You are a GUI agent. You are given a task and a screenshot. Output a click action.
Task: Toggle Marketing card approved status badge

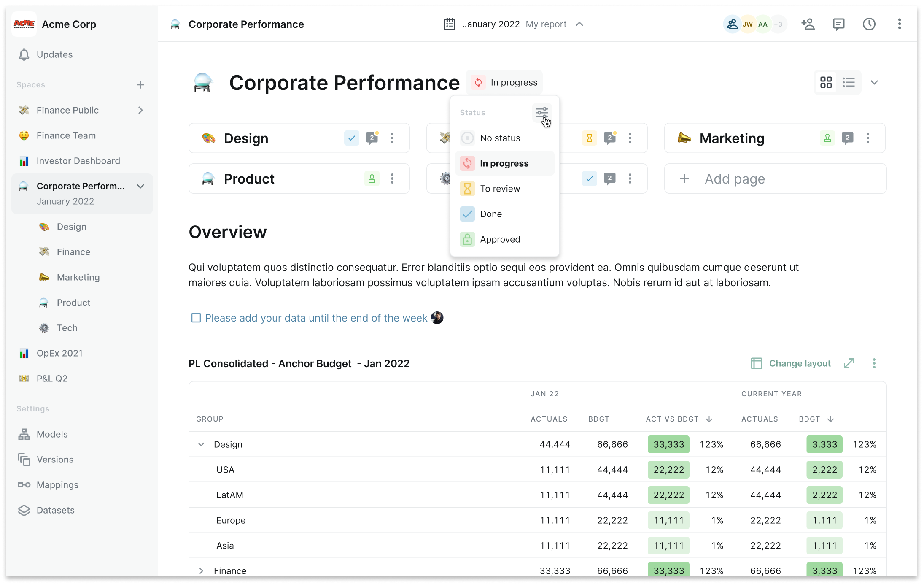tap(827, 138)
